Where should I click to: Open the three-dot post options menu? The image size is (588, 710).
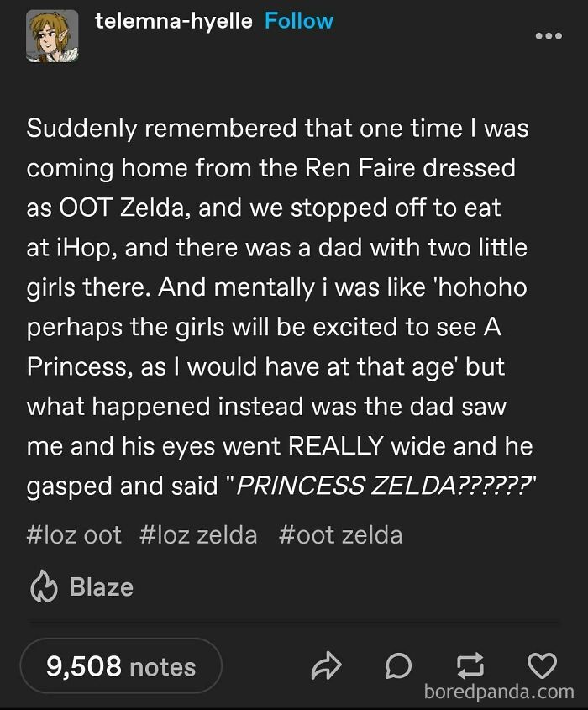click(x=548, y=36)
